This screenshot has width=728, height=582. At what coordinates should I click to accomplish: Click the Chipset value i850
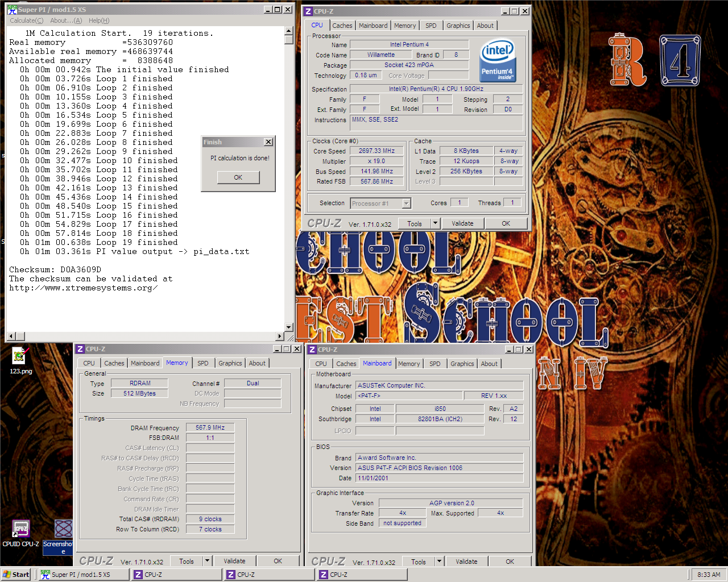(440, 409)
